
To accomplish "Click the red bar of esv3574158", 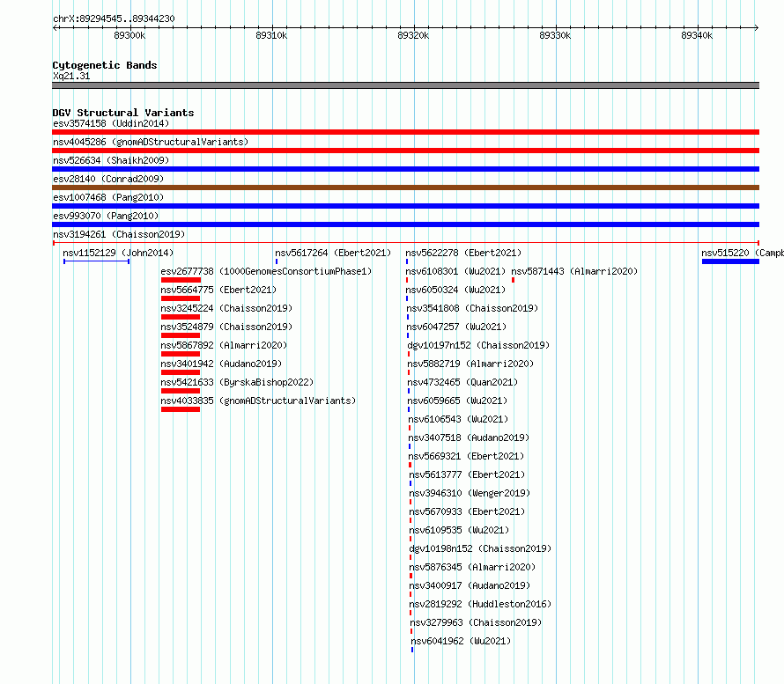I will point(405,132).
